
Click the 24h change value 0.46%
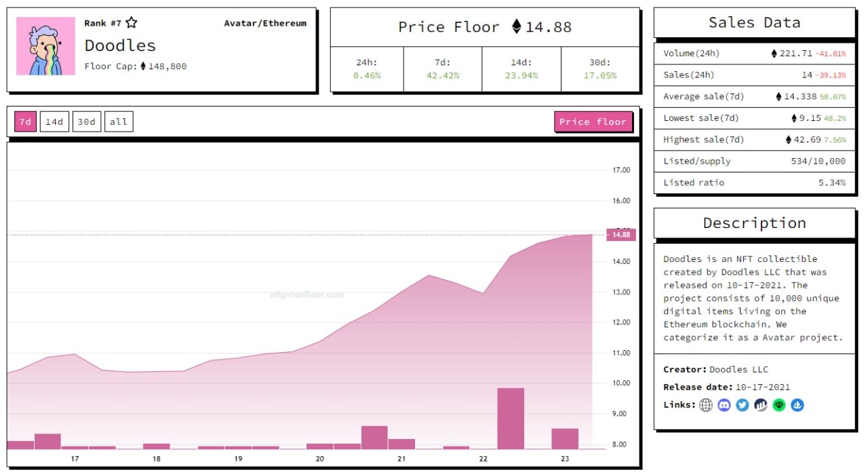point(367,76)
